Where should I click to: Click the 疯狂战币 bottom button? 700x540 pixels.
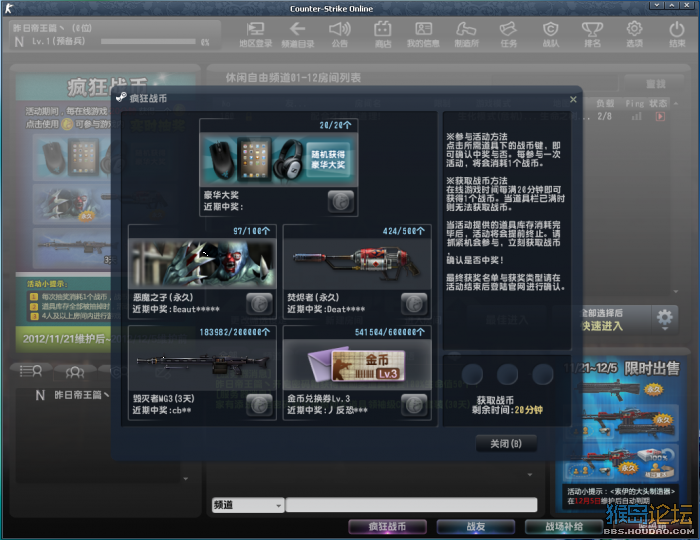pyautogui.click(x=387, y=527)
